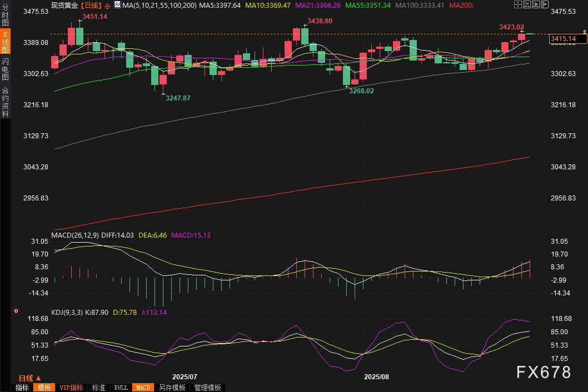Click the MA indicator chart icon

[117, 5]
